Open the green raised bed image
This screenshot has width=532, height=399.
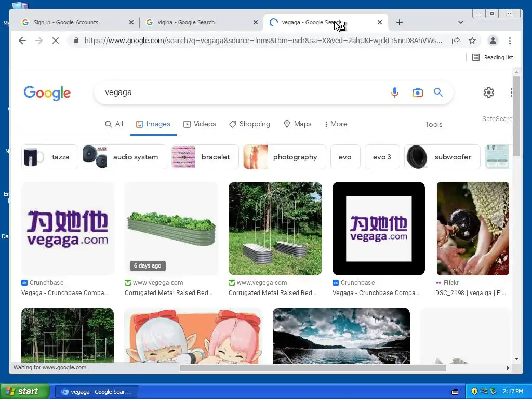coord(171,229)
